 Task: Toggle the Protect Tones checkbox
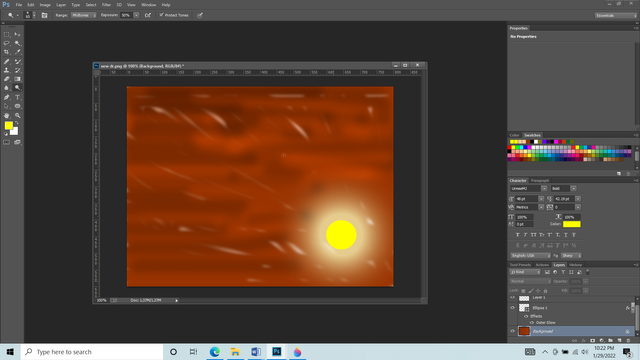[x=162, y=15]
